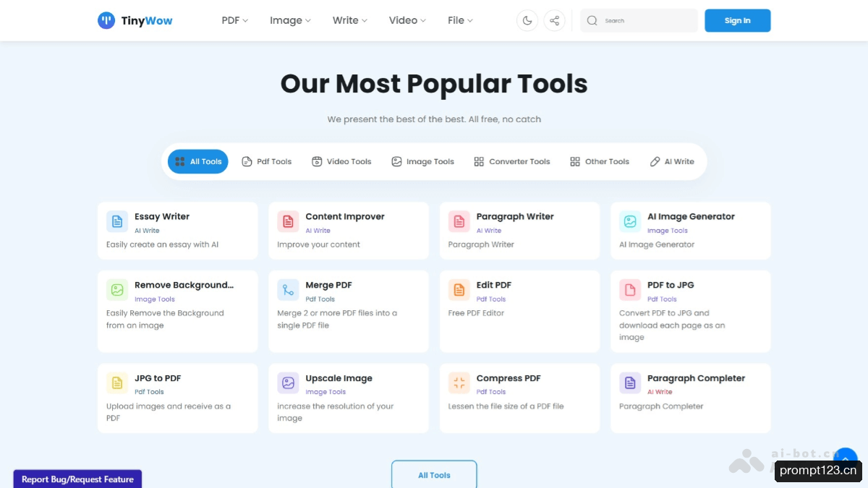Screen dimensions: 868x488
Task: Click the Edit PDF orange icon
Action: [x=459, y=290]
